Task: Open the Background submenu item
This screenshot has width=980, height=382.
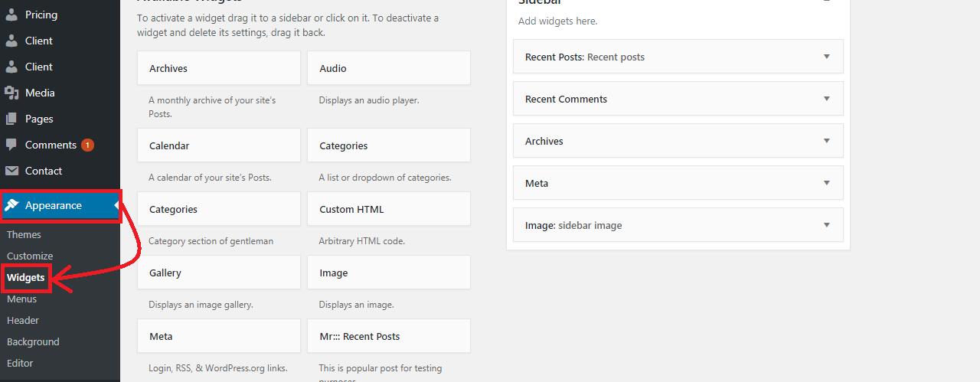Action: [33, 341]
